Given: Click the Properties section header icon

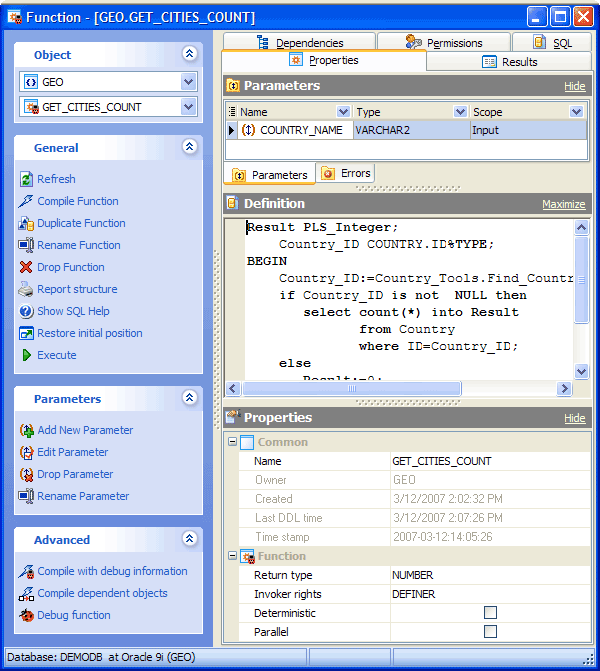Looking at the screenshot, I should click(x=233, y=417).
